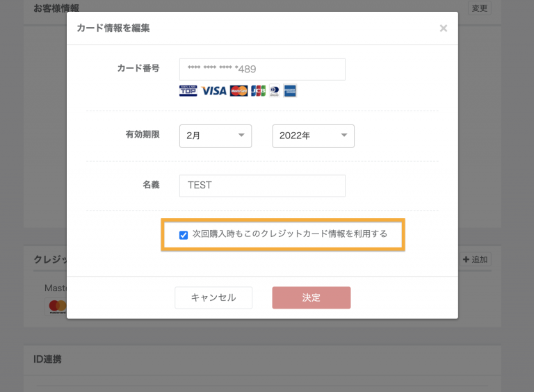Image resolution: width=534 pixels, height=392 pixels.
Task: Open the expiry year dropdown showing 2022年
Action: point(313,136)
